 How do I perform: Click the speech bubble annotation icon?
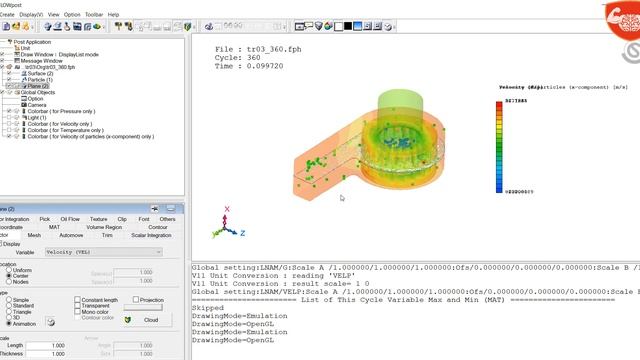[x=309, y=26]
